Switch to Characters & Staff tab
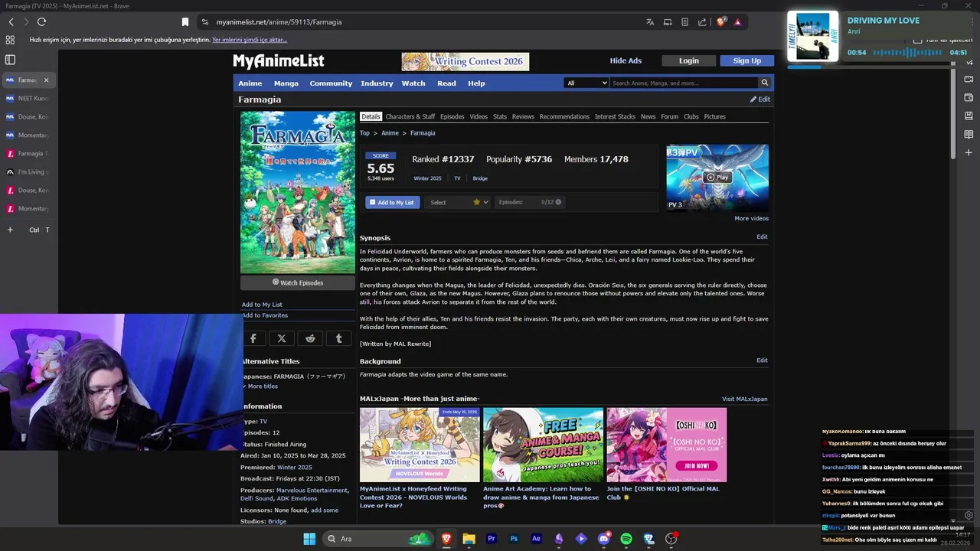 coord(410,116)
